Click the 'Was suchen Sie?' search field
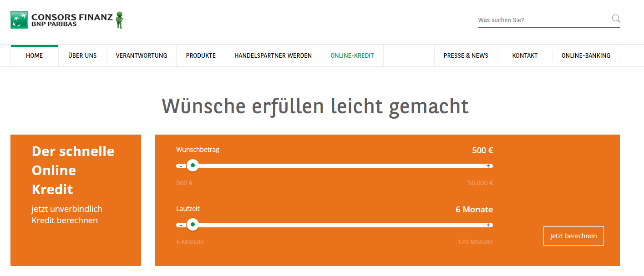 pyautogui.click(x=523, y=20)
